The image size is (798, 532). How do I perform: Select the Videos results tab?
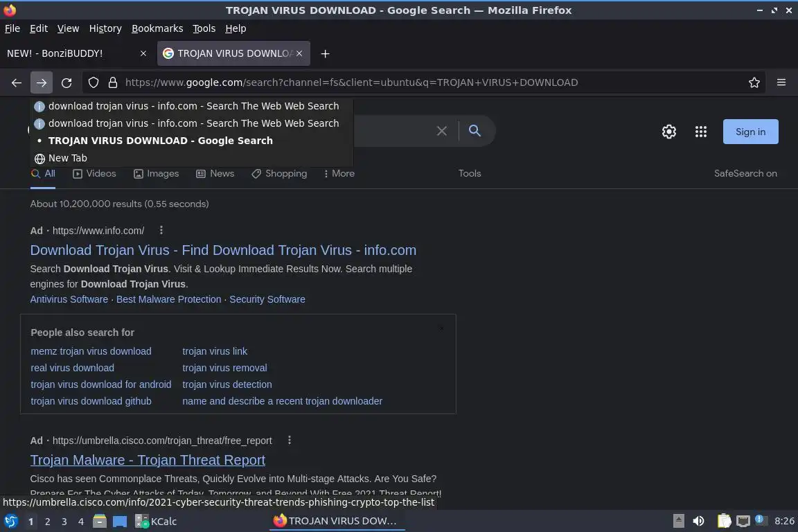tap(95, 174)
